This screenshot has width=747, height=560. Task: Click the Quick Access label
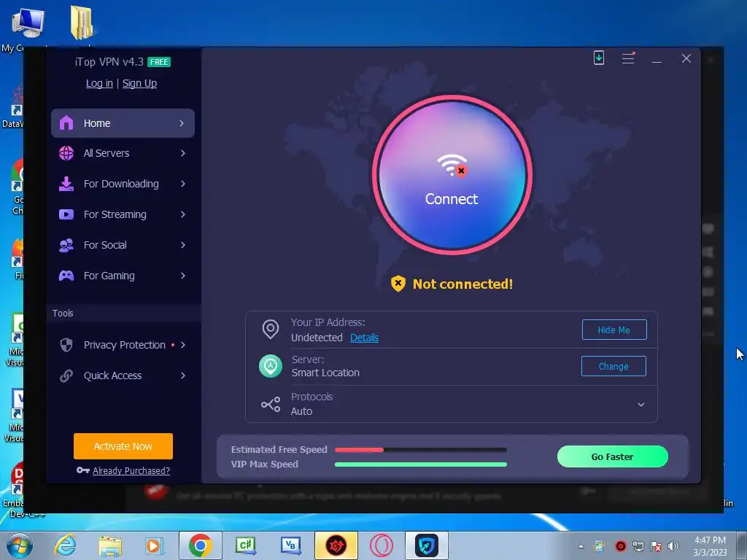point(112,376)
